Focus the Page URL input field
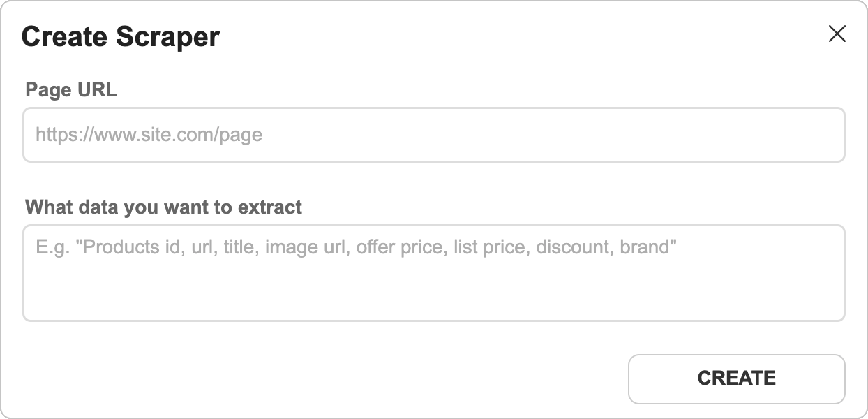868x419 pixels. (433, 135)
